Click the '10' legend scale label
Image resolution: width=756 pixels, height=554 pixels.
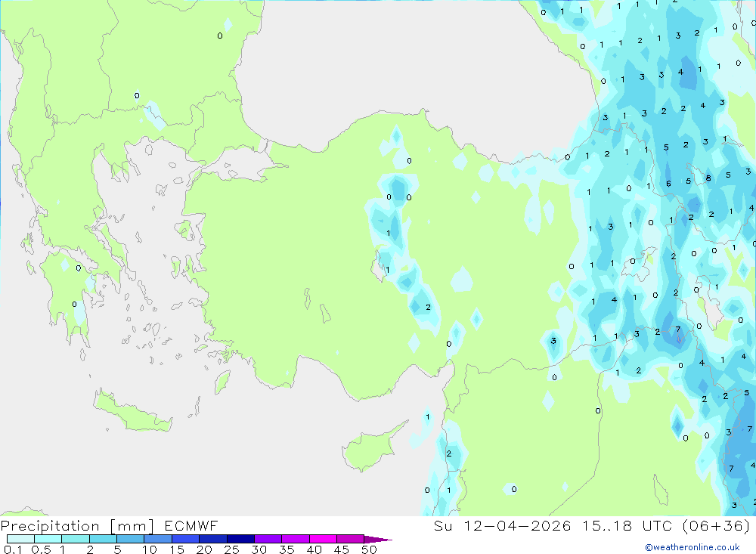click(x=150, y=549)
